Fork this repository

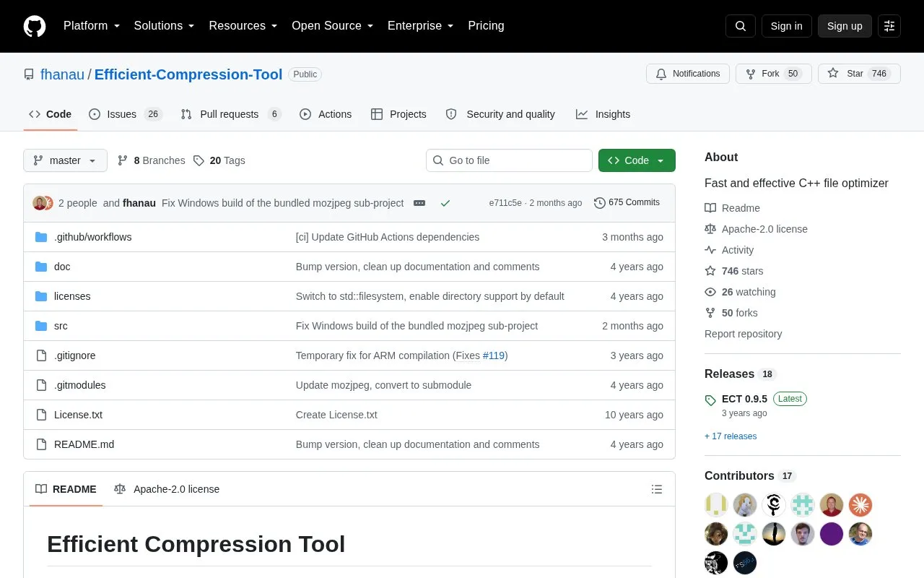point(774,74)
